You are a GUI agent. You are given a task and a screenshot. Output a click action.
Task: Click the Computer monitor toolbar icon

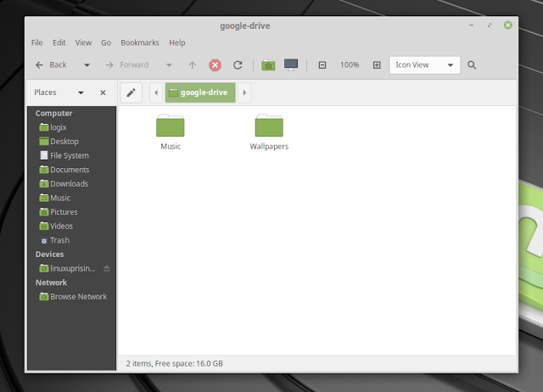[291, 65]
